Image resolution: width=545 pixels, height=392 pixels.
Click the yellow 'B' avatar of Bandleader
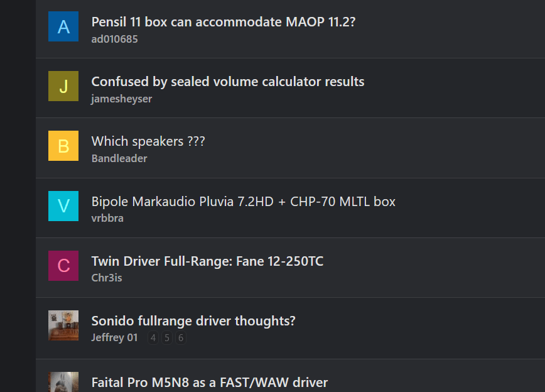63,146
